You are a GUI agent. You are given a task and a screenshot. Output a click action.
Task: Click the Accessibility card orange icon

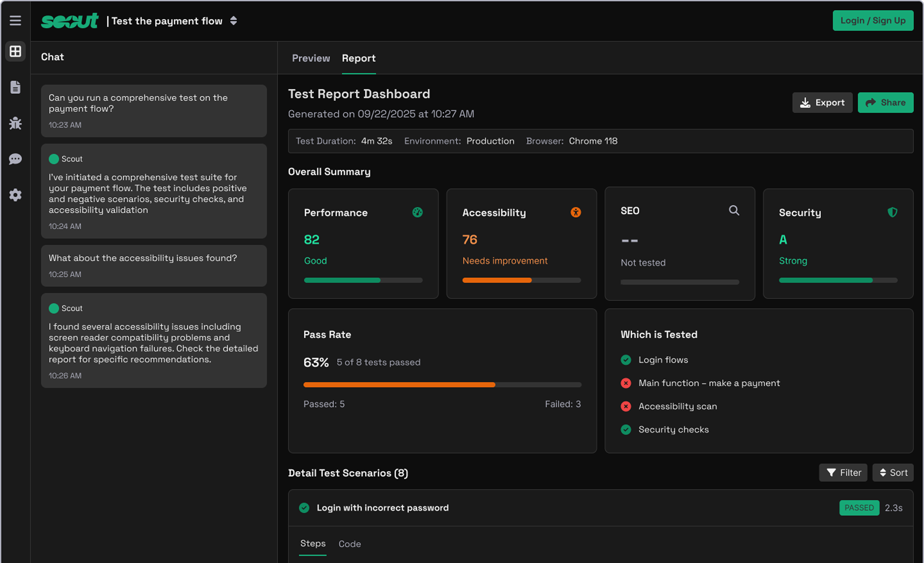(576, 212)
